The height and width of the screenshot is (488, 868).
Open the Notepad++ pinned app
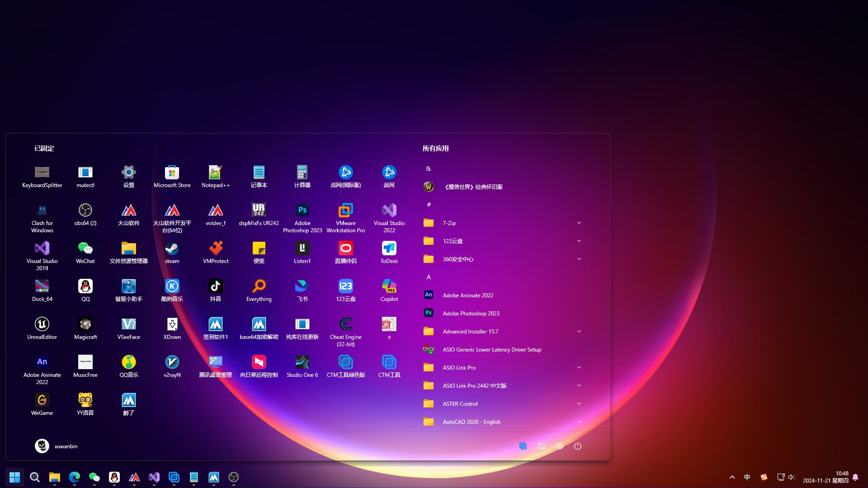point(216,173)
